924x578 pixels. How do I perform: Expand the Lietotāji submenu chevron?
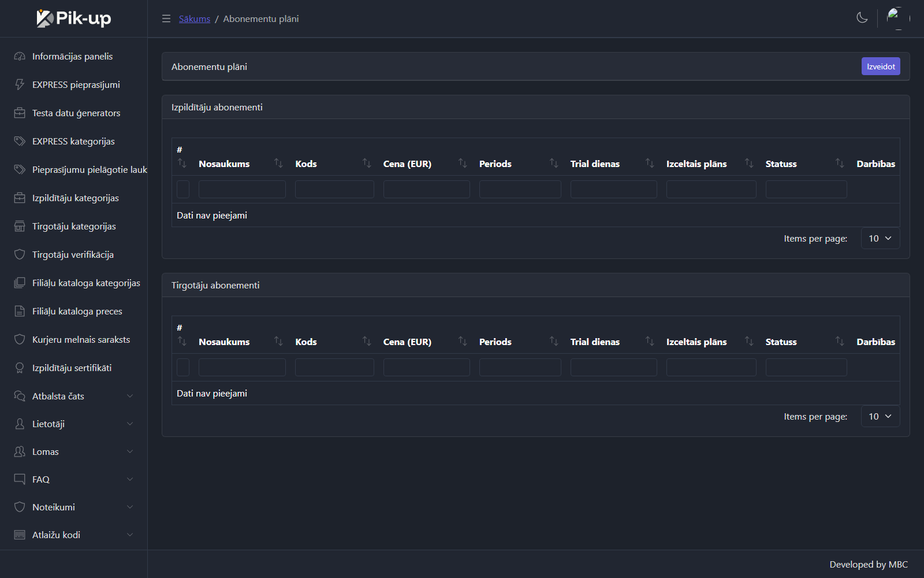[x=130, y=424]
